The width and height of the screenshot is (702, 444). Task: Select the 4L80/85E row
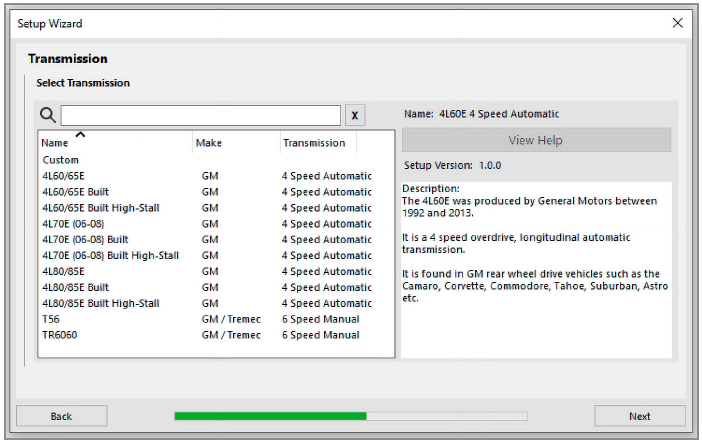click(216, 271)
